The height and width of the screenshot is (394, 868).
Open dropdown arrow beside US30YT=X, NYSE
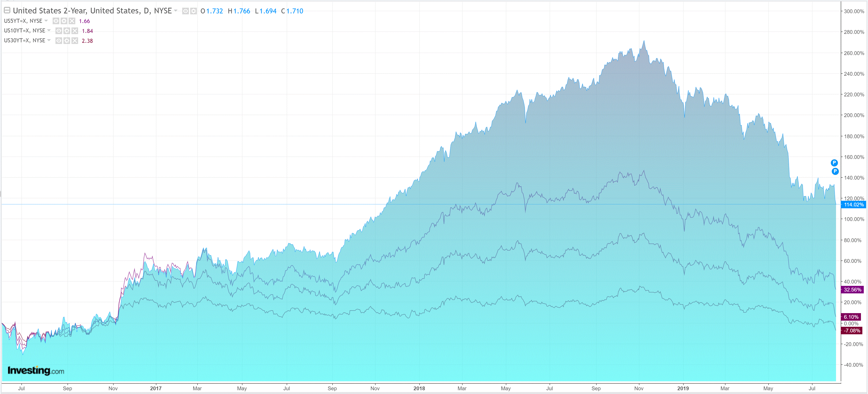tap(49, 40)
